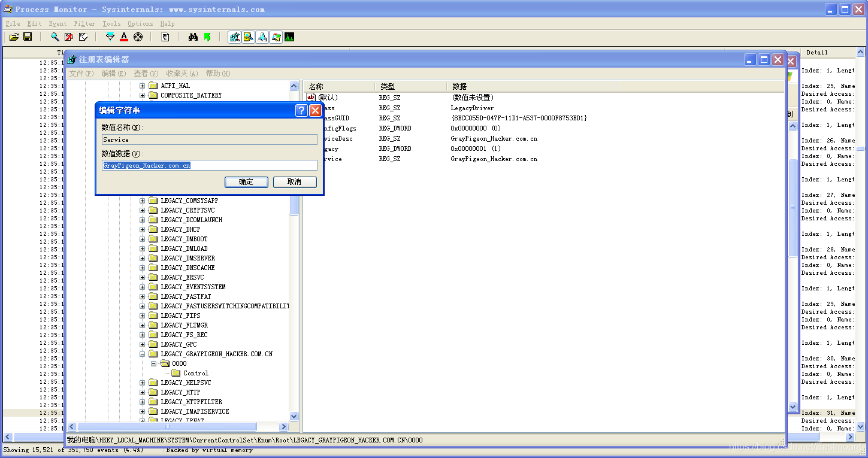
Task: Open a log file in Process Monitor
Action: click(x=14, y=37)
